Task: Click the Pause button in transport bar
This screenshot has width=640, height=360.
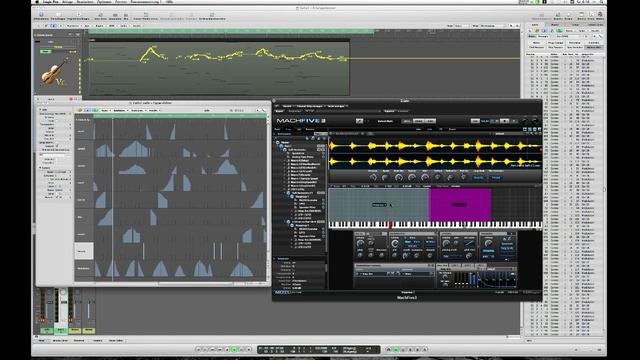Action: (x=241, y=349)
